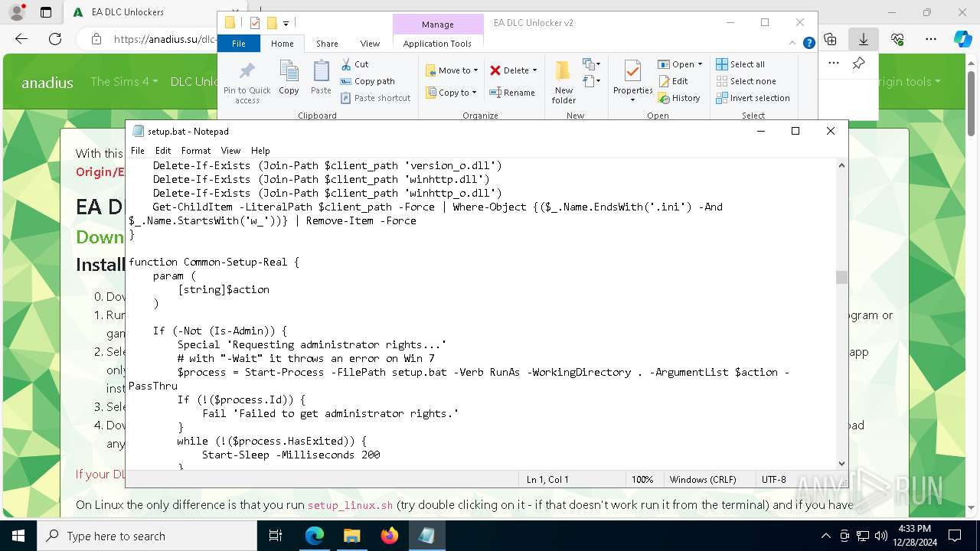Open Quick Access Toolbar customize arrow

click(286, 23)
